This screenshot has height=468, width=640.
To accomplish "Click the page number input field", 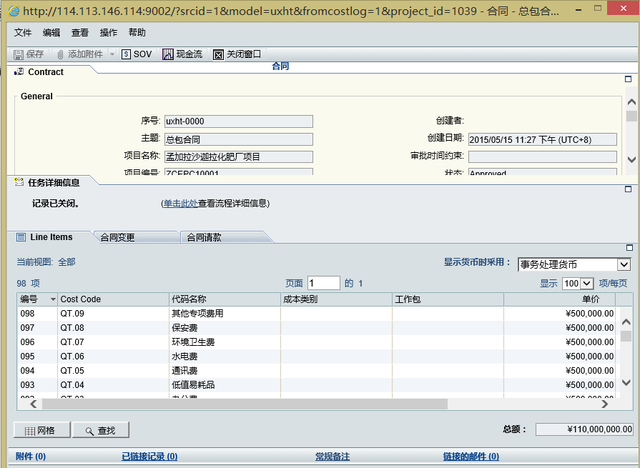I will click(x=324, y=283).
